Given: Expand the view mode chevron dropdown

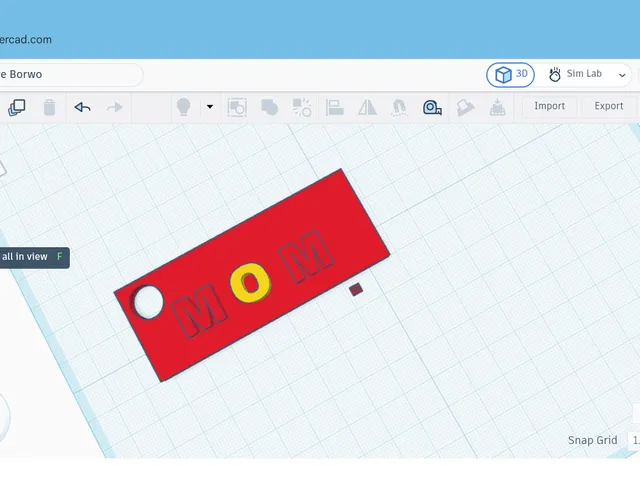Looking at the screenshot, I should tap(622, 75).
